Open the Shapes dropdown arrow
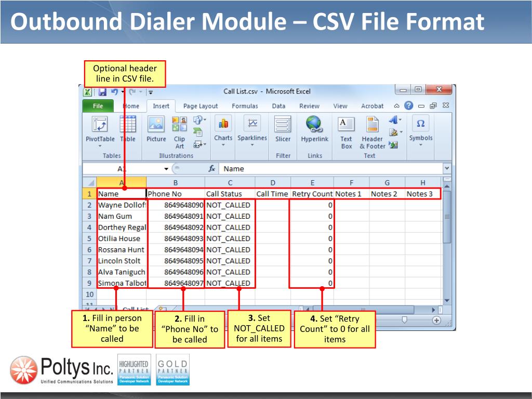 [205, 120]
